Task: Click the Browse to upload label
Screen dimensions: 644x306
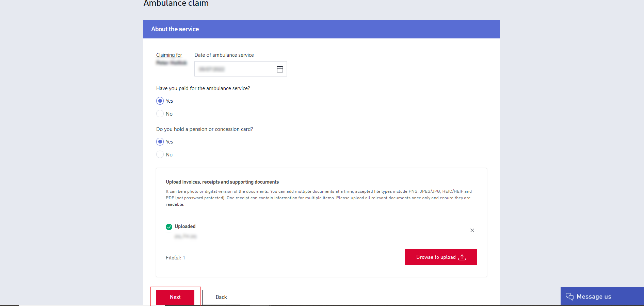Action: (436, 257)
